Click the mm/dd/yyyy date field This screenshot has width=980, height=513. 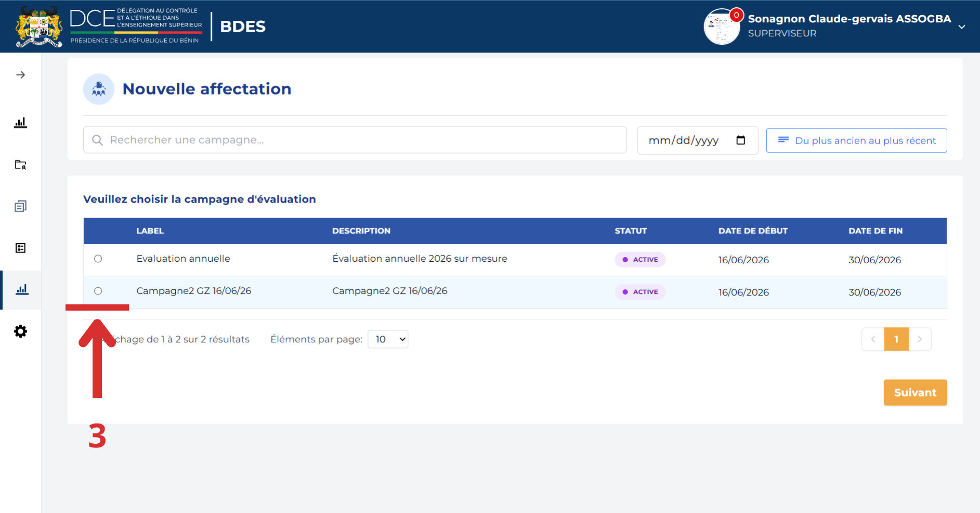coord(697,140)
